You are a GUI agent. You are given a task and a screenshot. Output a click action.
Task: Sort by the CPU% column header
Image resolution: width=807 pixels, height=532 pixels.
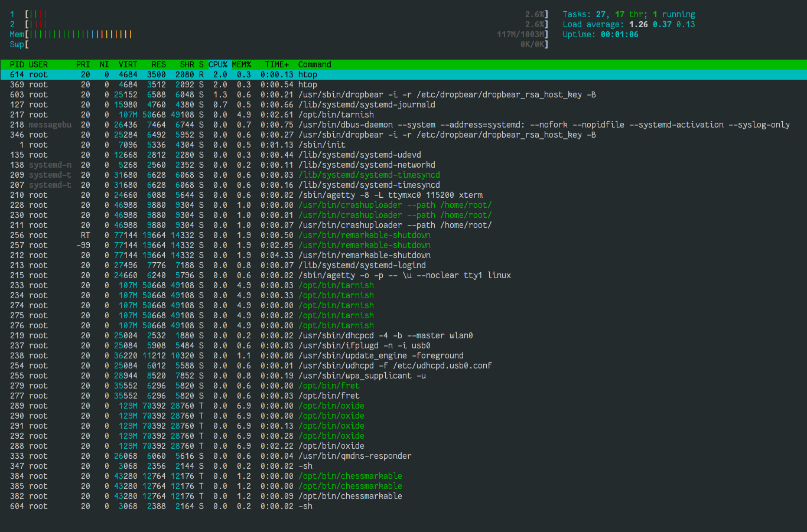[x=217, y=64]
